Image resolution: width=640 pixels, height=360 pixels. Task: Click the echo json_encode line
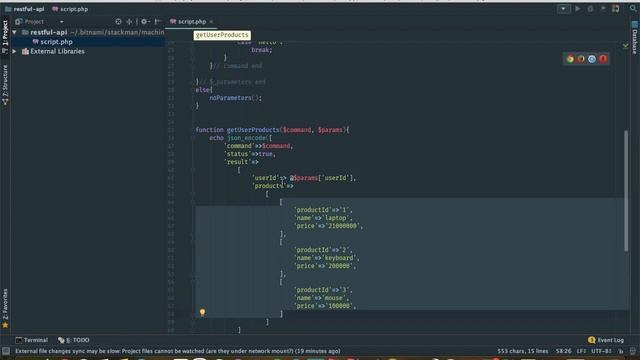241,138
